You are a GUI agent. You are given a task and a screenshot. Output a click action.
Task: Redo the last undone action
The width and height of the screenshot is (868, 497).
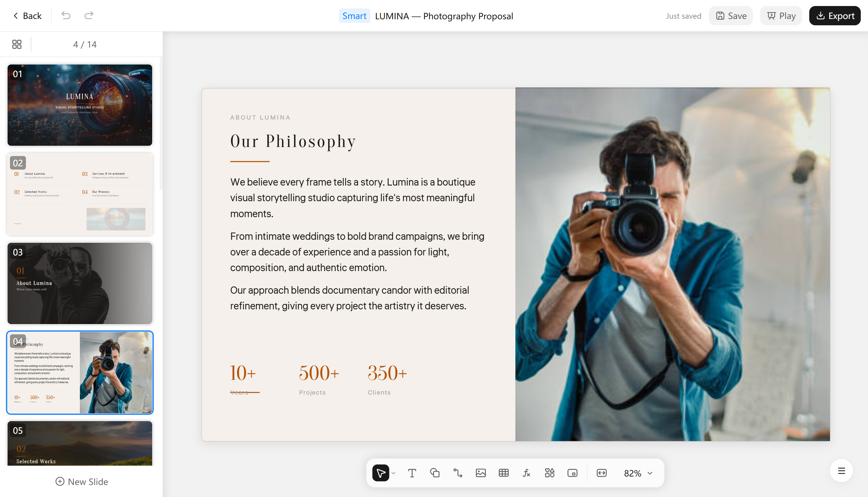(x=89, y=15)
